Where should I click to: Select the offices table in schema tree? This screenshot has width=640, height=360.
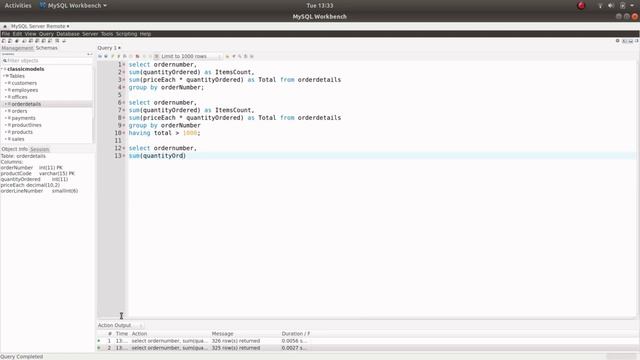tap(20, 97)
